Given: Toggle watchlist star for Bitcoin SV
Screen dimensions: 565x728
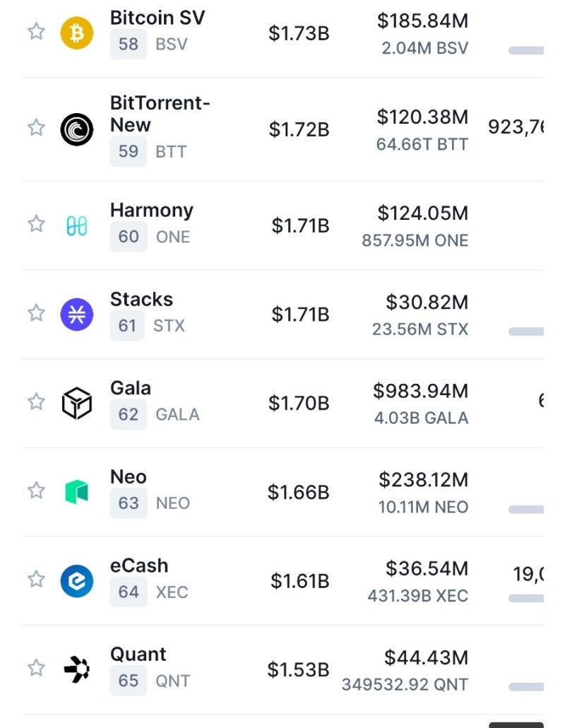Looking at the screenshot, I should [x=36, y=31].
